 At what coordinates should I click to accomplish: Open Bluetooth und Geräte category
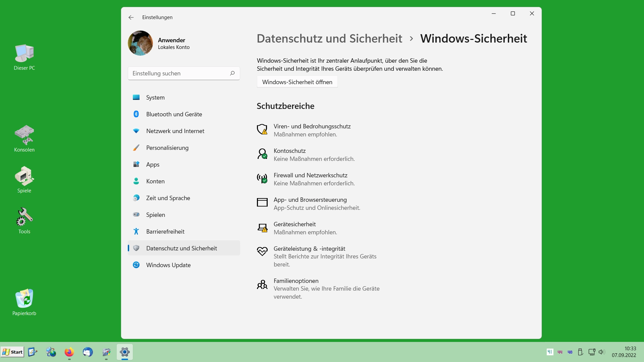(x=184, y=114)
